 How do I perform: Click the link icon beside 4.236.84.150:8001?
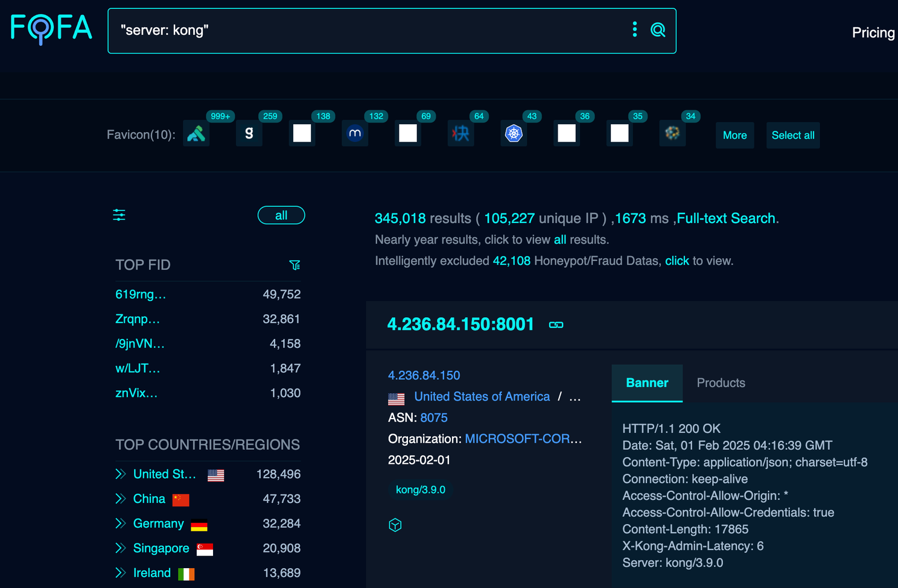(x=555, y=324)
